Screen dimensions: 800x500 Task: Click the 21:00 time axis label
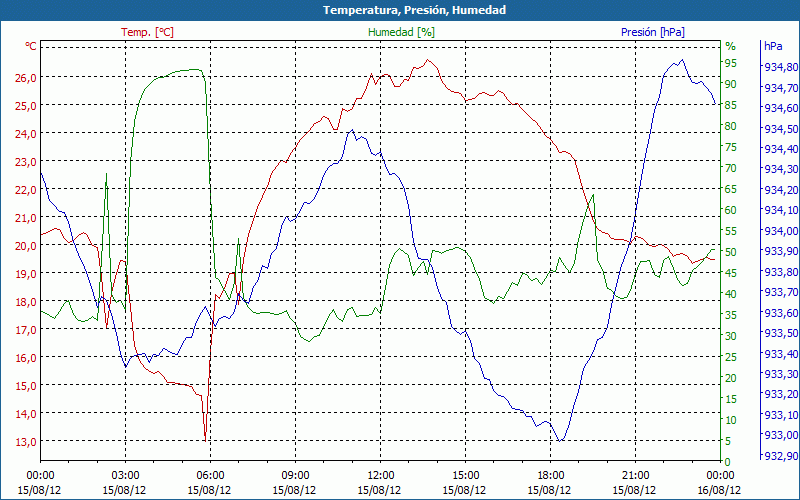[x=635, y=476]
